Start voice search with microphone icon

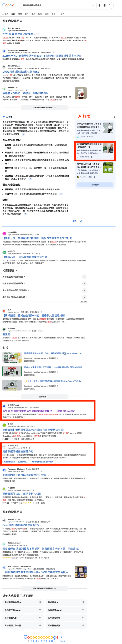[99, 5]
